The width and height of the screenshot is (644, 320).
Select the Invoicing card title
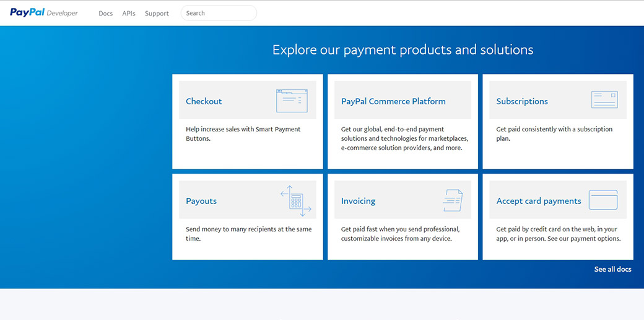[358, 201]
